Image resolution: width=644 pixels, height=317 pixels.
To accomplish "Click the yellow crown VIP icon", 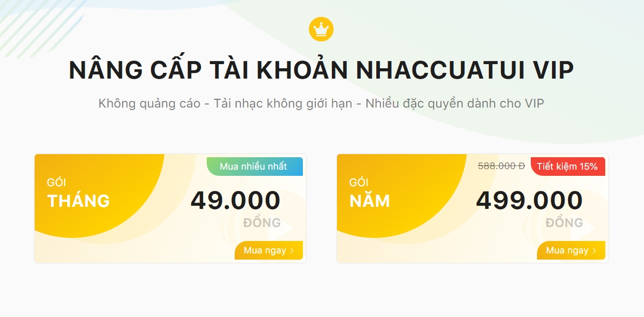I will (x=321, y=29).
